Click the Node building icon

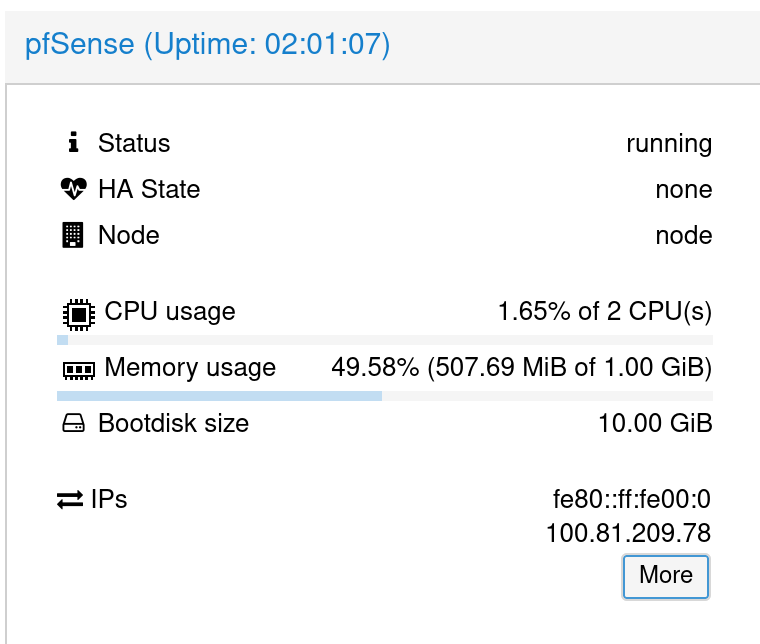(x=73, y=236)
